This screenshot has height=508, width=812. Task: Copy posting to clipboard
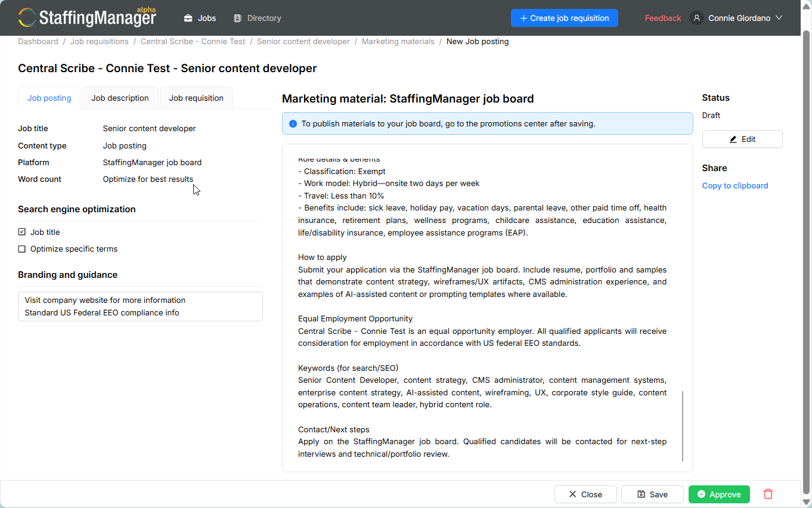coord(735,185)
